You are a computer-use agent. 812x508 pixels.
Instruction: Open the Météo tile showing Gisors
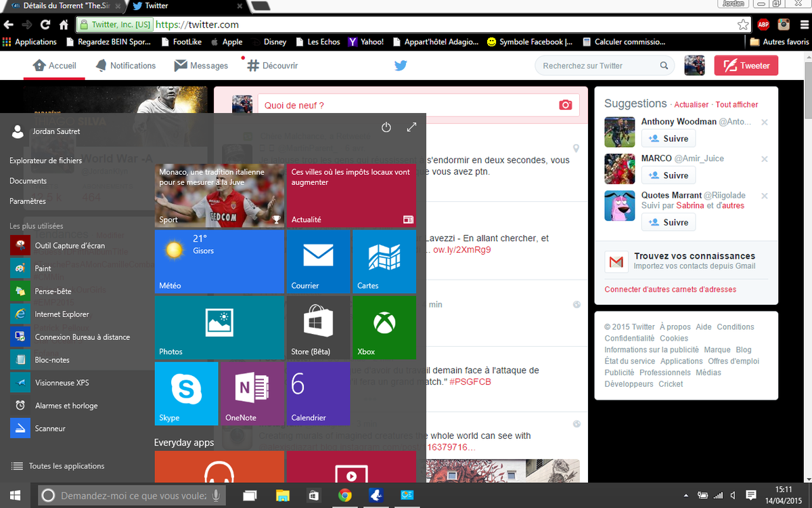pos(219,261)
